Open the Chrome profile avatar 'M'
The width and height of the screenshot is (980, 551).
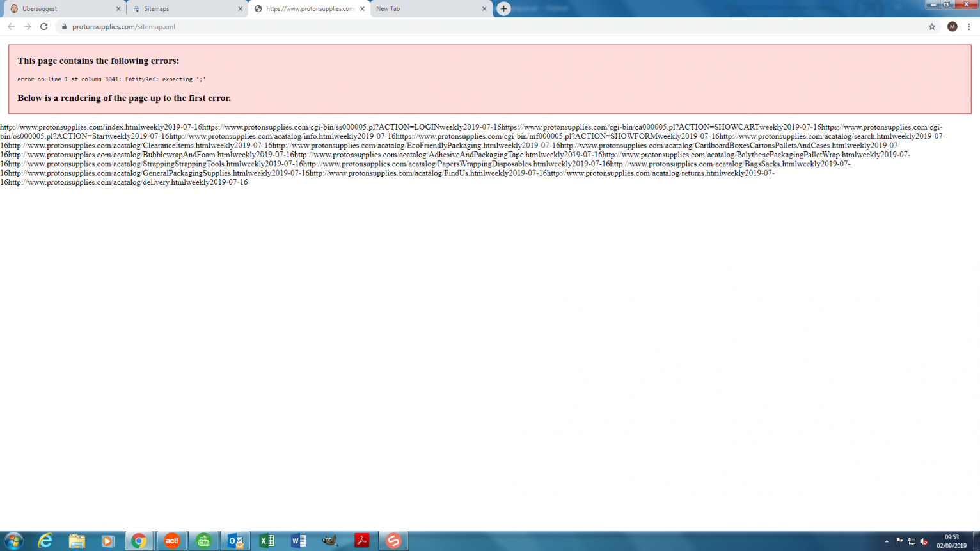point(952,27)
